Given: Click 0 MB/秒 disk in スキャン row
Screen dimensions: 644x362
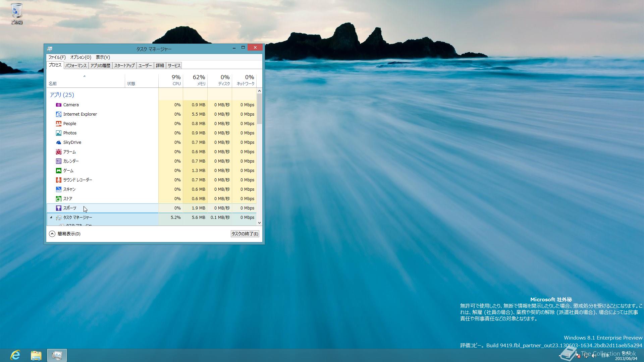Looking at the screenshot, I should coord(222,189).
